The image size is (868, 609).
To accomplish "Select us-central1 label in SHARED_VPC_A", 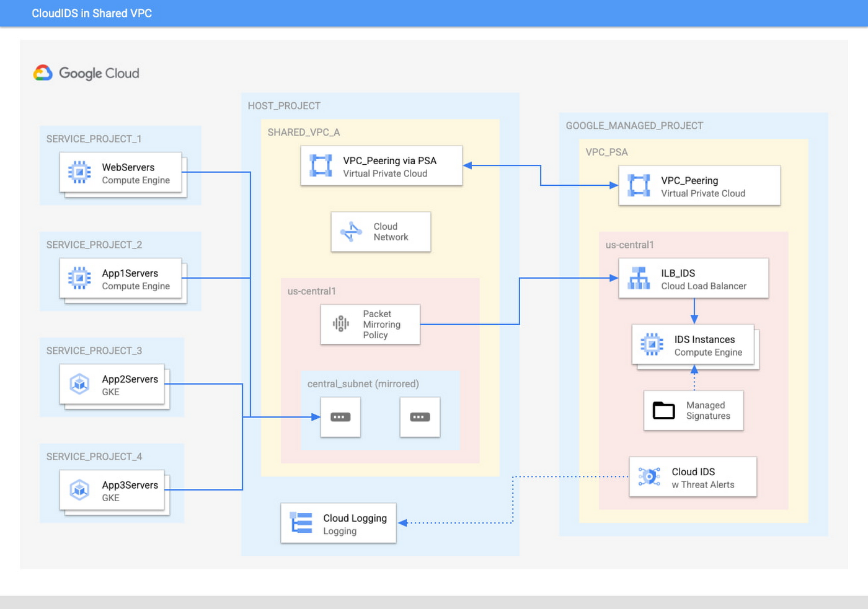I will coord(311,291).
